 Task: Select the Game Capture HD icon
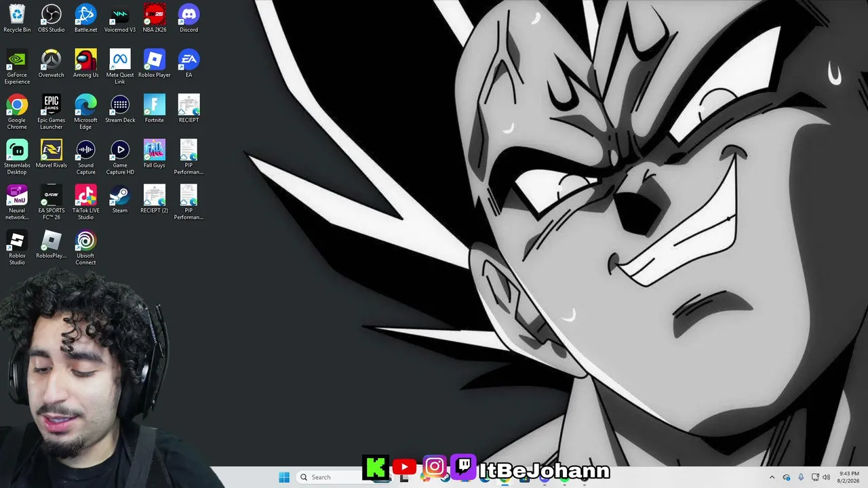tap(120, 158)
